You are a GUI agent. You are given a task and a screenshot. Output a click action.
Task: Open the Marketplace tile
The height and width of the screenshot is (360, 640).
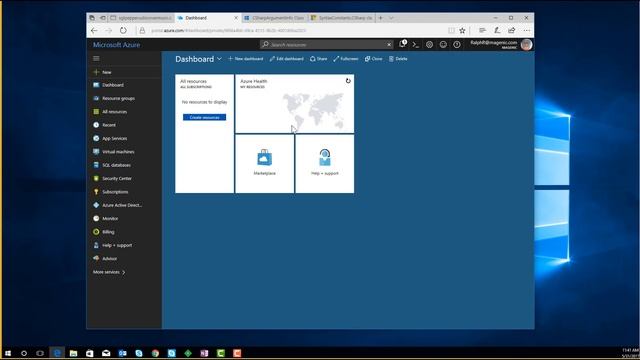coord(264,164)
